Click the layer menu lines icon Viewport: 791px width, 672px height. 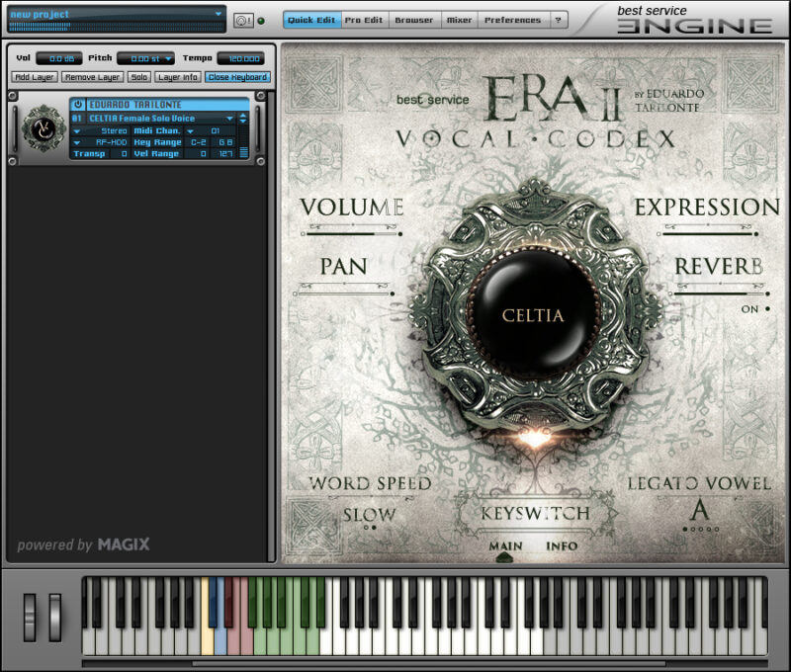[x=244, y=153]
